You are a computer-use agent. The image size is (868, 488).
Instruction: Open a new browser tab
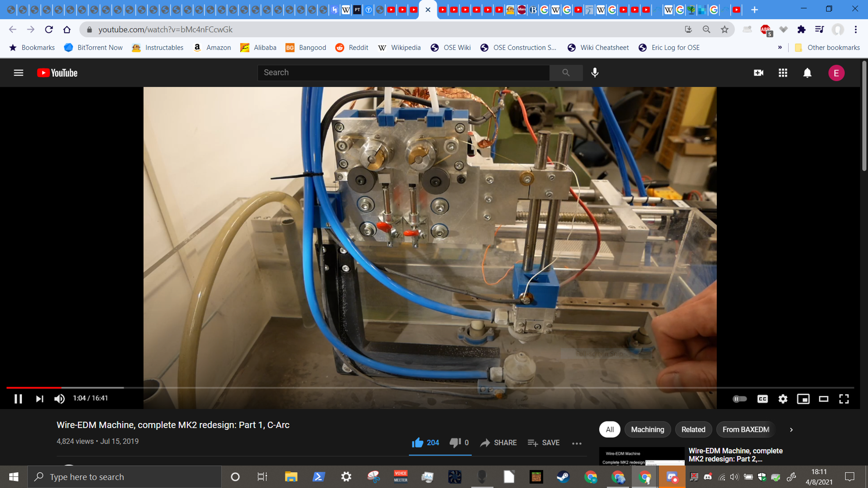[x=754, y=9]
